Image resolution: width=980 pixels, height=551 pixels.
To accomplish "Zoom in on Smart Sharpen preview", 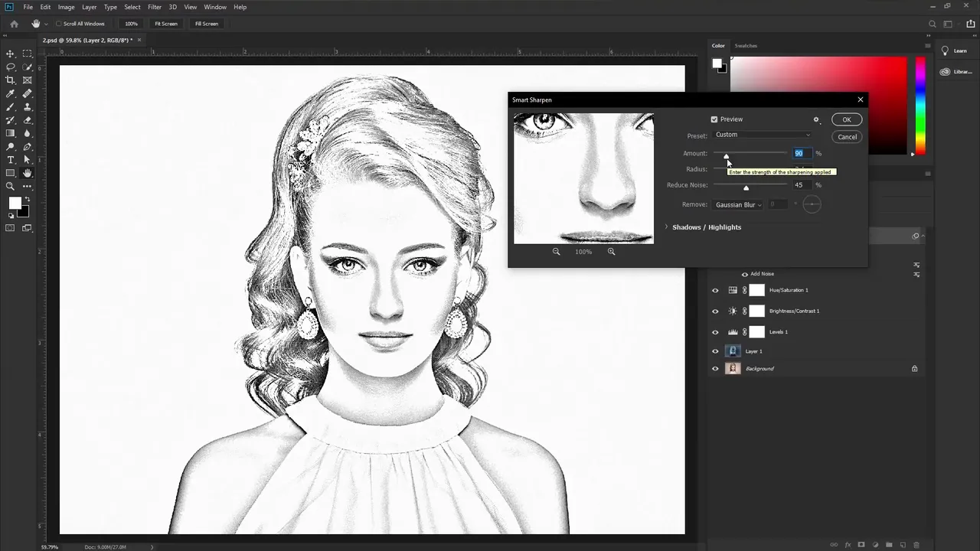I will [611, 252].
